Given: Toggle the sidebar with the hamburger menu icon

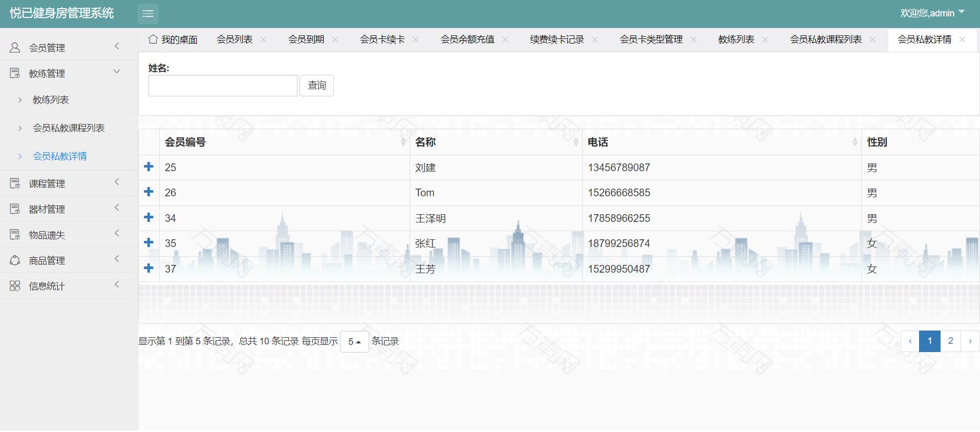Looking at the screenshot, I should [148, 14].
